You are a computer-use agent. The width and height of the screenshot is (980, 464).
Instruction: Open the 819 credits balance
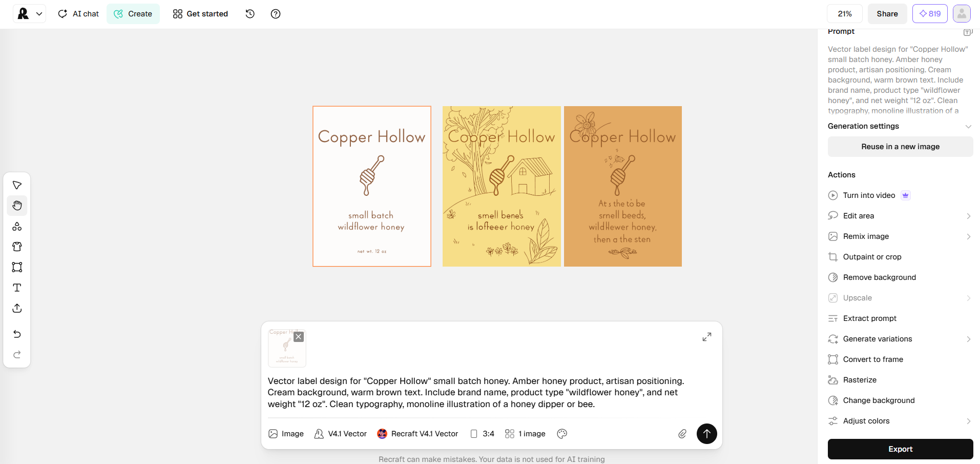930,14
